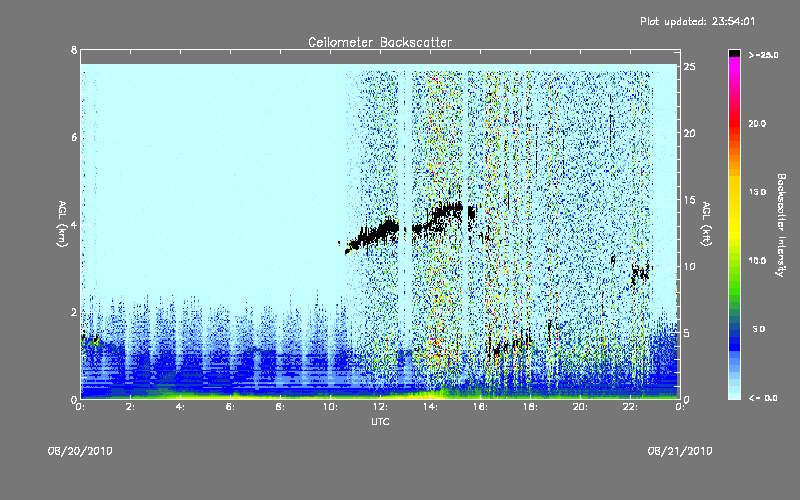
Task: Click the '6:' UTC hour tick
Action: click(231, 407)
